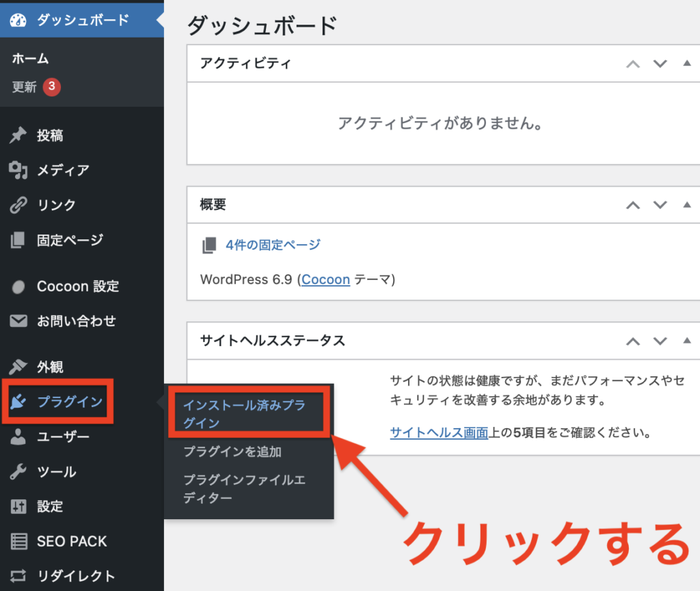
Task: Collapse the アクティビティ panel with triangle toggle
Action: [687, 64]
